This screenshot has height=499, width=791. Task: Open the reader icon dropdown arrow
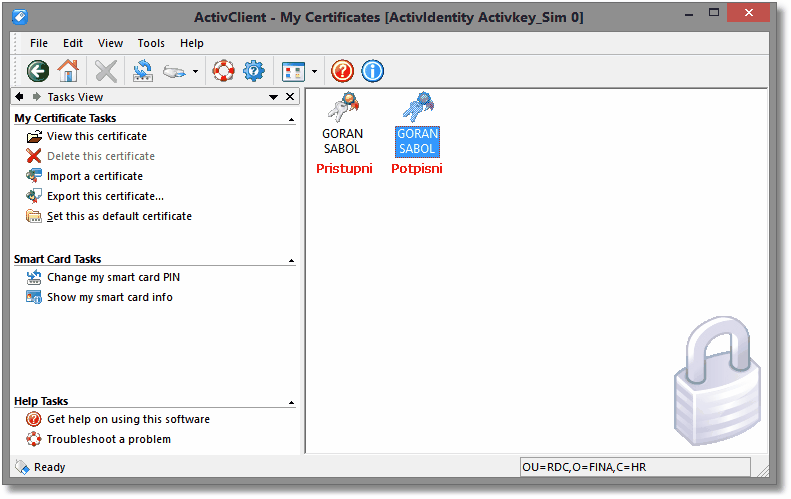[x=196, y=72]
